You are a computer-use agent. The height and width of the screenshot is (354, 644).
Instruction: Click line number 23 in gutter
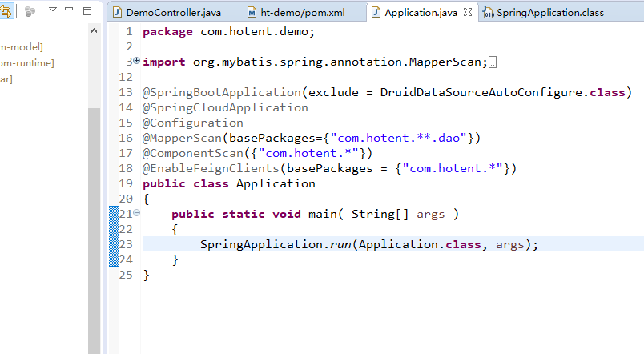click(126, 244)
